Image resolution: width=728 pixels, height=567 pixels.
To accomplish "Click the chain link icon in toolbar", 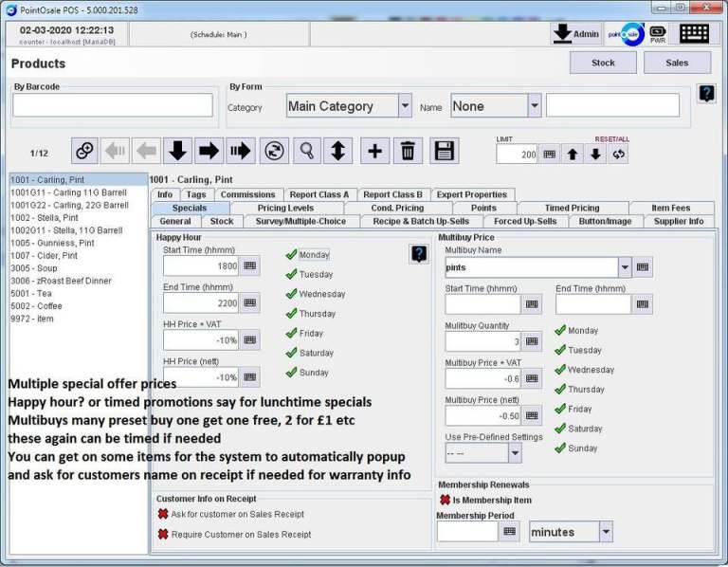I will pyautogui.click(x=85, y=151).
